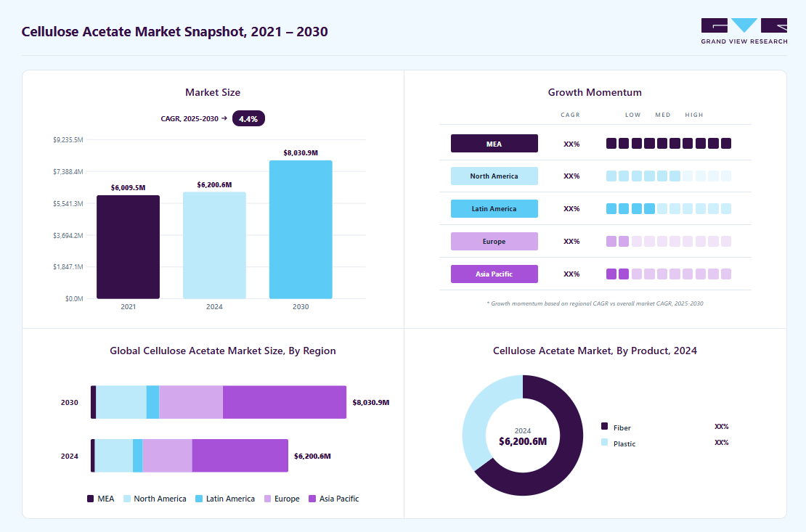Click "Cellulose Acetate Market, By Product, 2024" title

coord(595,351)
